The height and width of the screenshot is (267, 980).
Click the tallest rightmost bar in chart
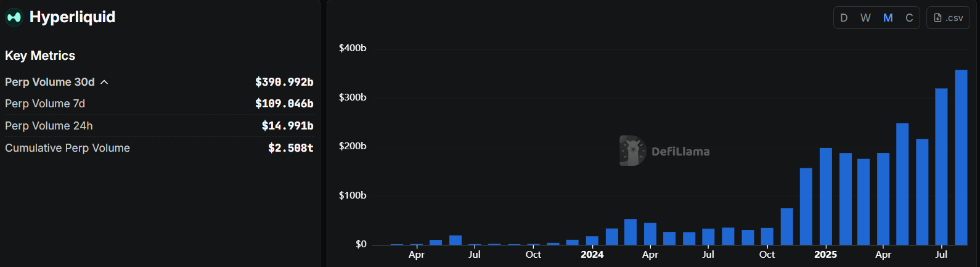coord(961,157)
